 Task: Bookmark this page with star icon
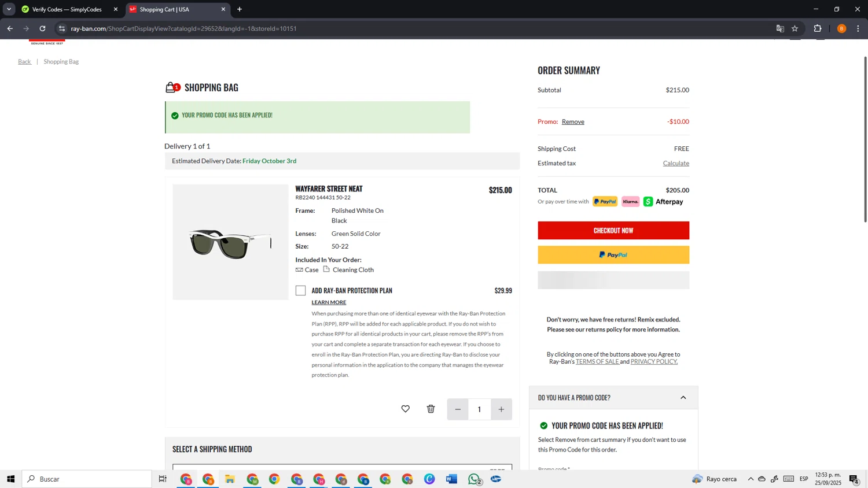795,28
